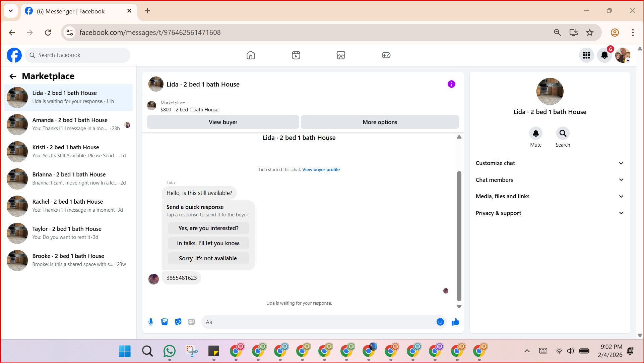Click the purple conversation information icon
The image size is (644, 363).
tap(451, 84)
